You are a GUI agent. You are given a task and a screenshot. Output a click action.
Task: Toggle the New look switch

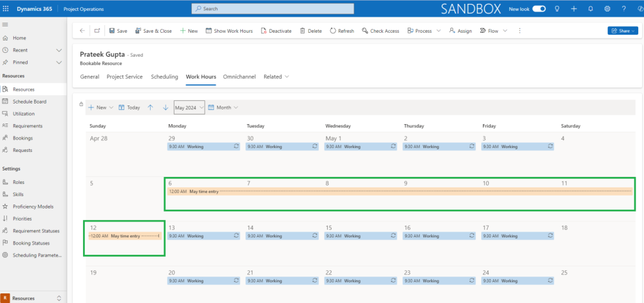(538, 9)
